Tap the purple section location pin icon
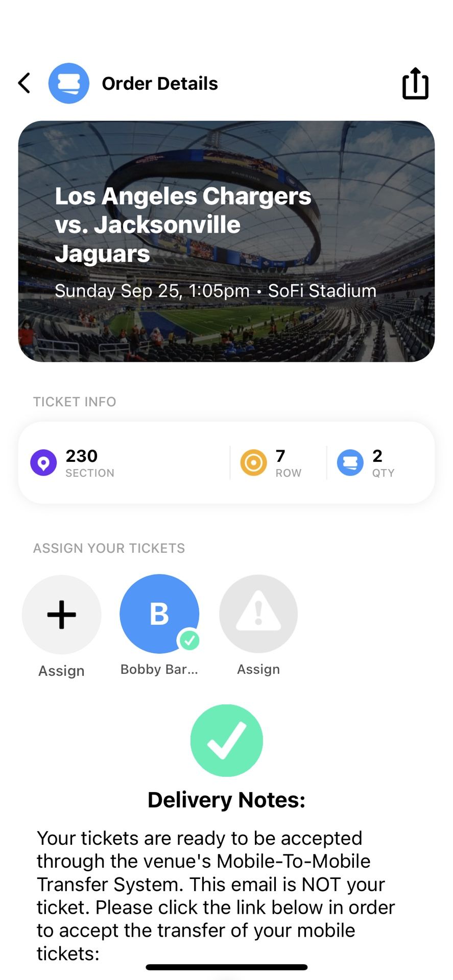453x980 pixels. 43,462
